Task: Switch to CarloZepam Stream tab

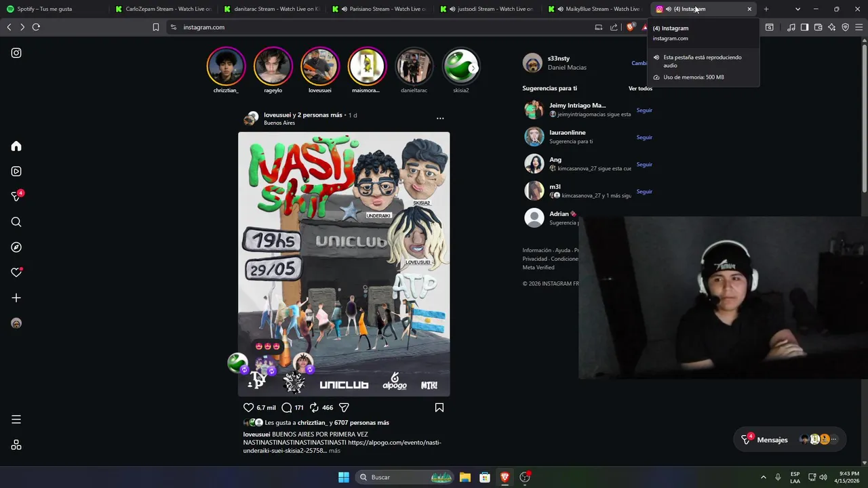Action: [x=163, y=9]
